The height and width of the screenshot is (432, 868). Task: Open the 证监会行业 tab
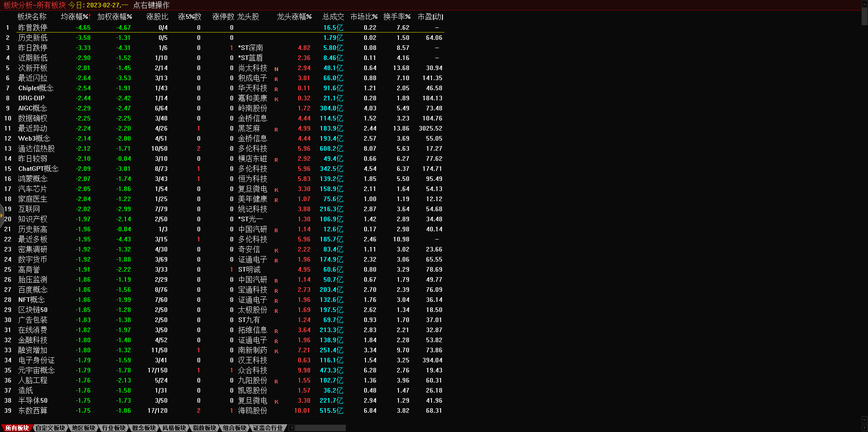click(268, 428)
